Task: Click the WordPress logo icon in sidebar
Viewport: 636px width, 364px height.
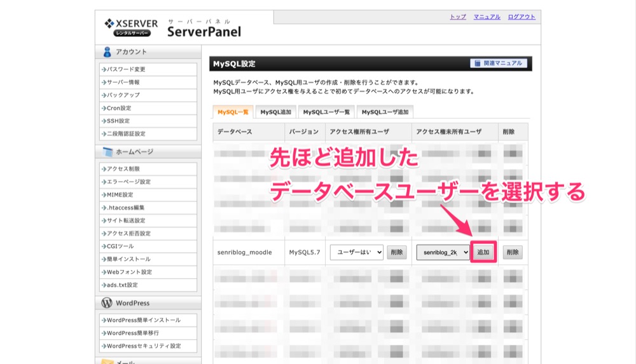Action: [107, 303]
